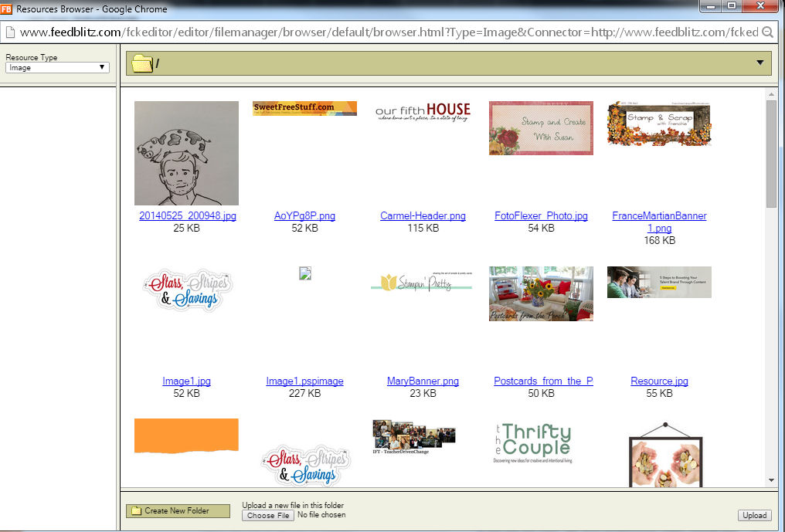Open the Carmel-Header.png file link
785x532 pixels.
click(423, 215)
